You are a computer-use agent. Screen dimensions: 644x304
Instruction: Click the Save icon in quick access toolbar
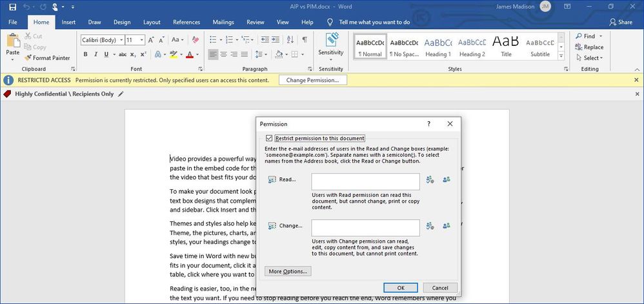coord(12,7)
